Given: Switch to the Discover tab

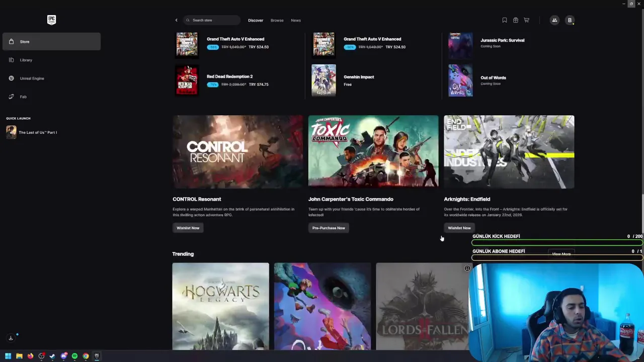Looking at the screenshot, I should point(256,20).
